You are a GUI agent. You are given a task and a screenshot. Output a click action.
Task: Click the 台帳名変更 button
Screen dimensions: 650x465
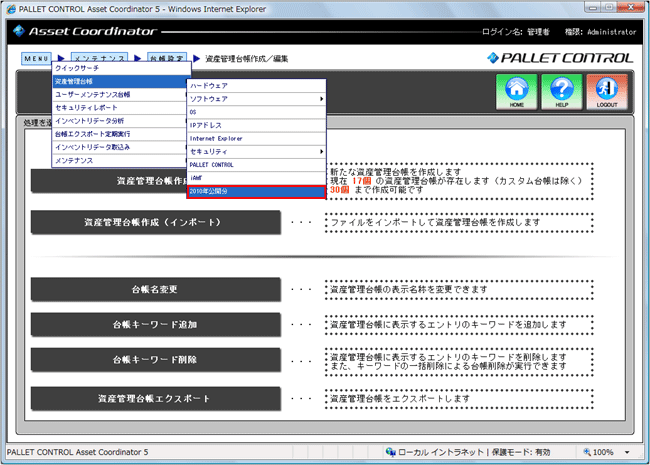pos(156,289)
